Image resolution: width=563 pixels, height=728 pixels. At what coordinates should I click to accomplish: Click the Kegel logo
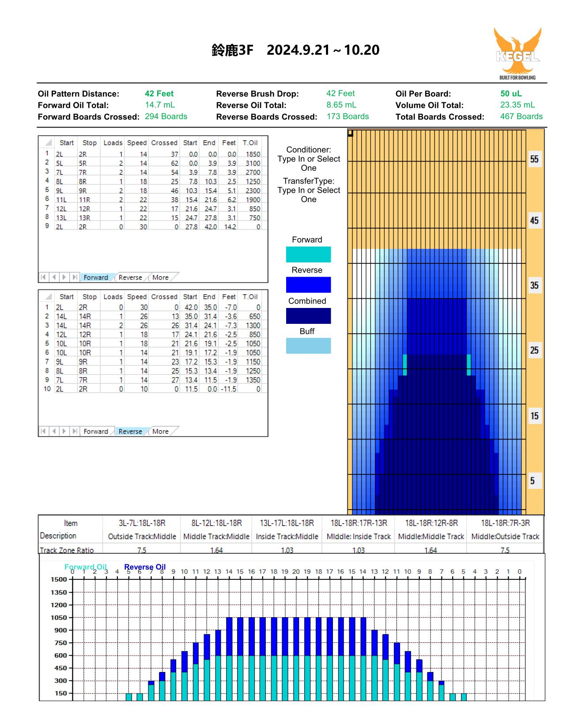[518, 53]
